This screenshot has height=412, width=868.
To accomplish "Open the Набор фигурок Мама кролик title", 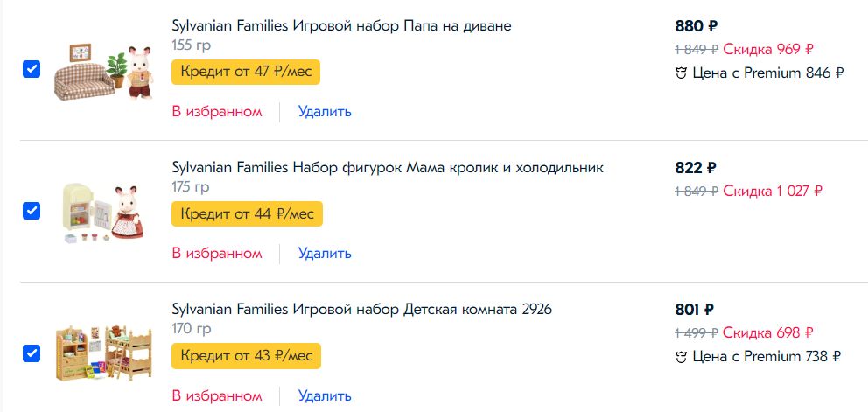I will [388, 167].
